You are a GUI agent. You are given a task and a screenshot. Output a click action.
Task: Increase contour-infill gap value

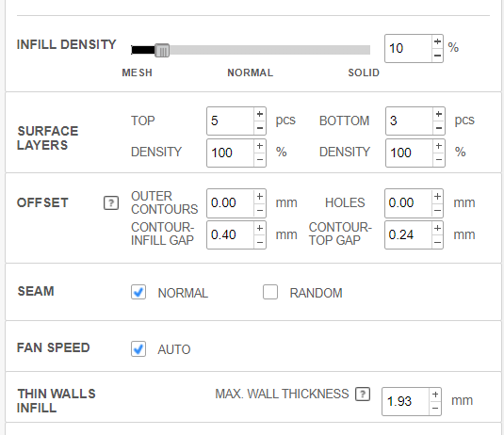(260, 228)
